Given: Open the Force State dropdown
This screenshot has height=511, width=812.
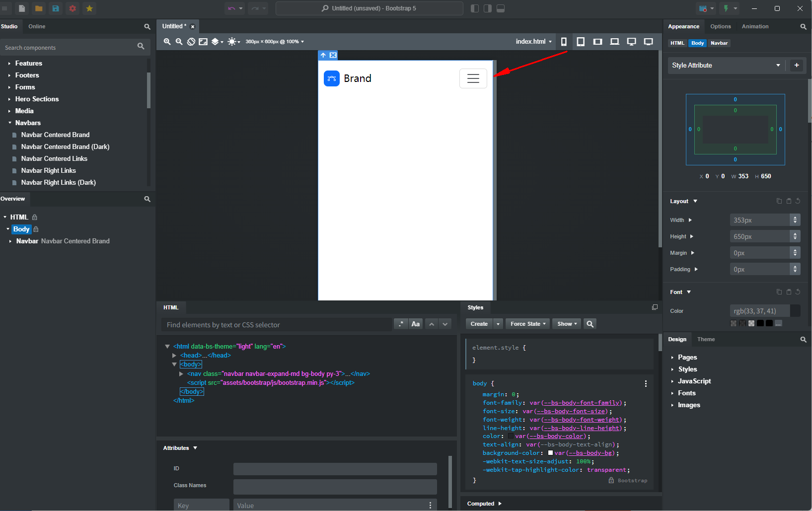Looking at the screenshot, I should (x=528, y=324).
